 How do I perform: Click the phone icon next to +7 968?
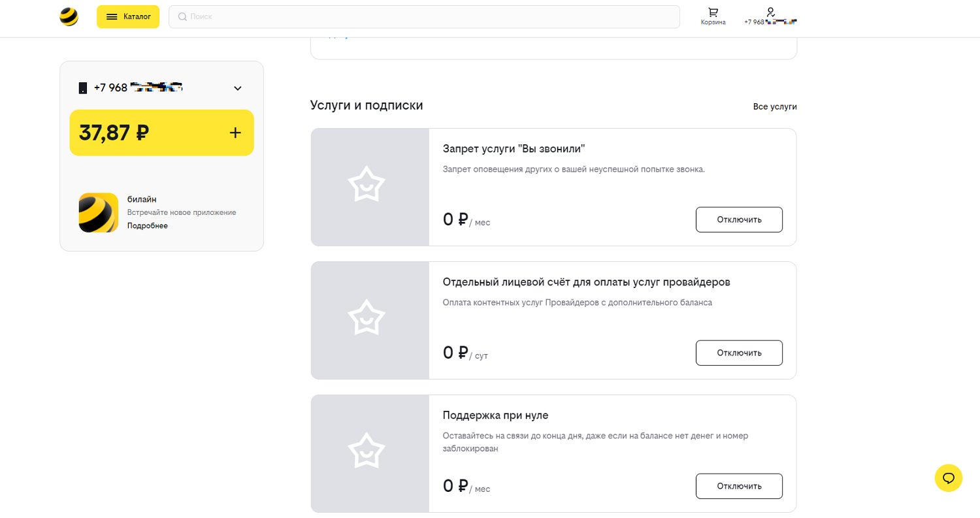[83, 88]
